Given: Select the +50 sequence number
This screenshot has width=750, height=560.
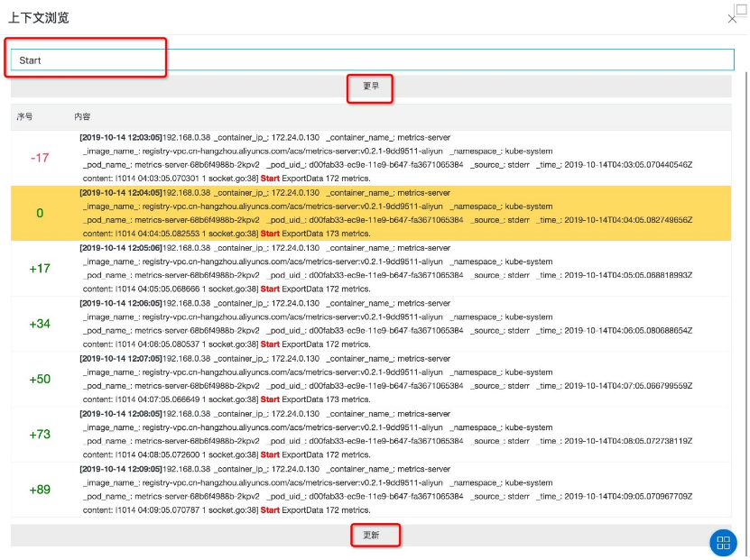Looking at the screenshot, I should [40, 379].
